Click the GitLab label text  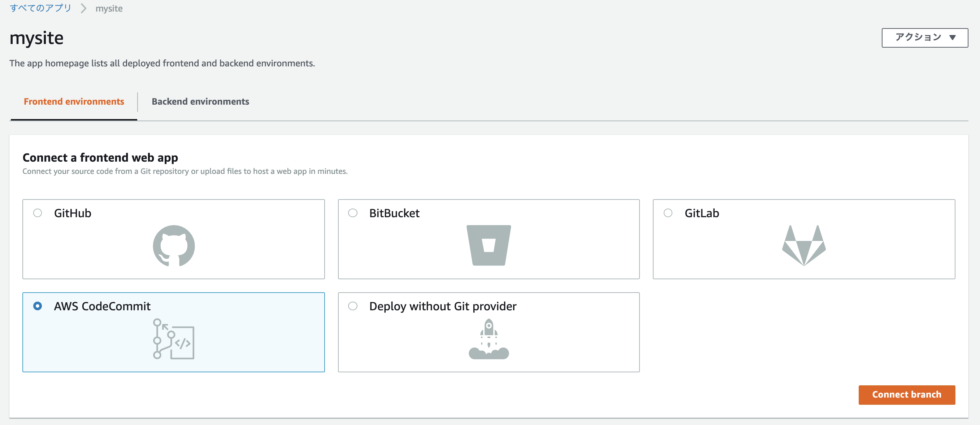pyautogui.click(x=702, y=213)
